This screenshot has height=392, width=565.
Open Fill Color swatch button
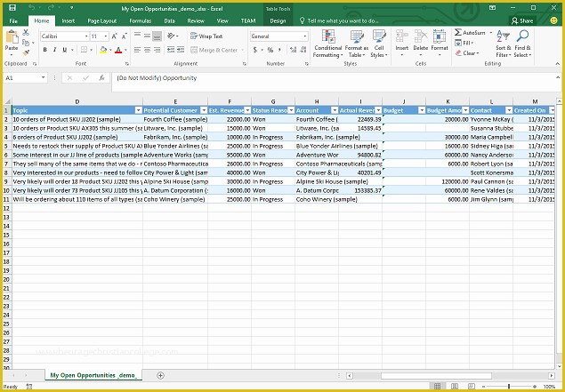[103, 50]
